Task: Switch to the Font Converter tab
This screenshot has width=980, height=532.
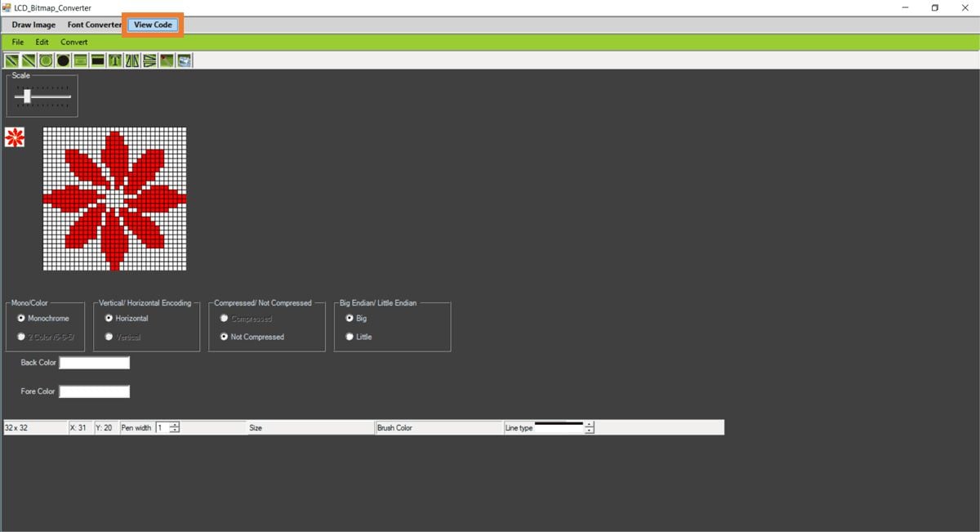Action: tap(94, 25)
